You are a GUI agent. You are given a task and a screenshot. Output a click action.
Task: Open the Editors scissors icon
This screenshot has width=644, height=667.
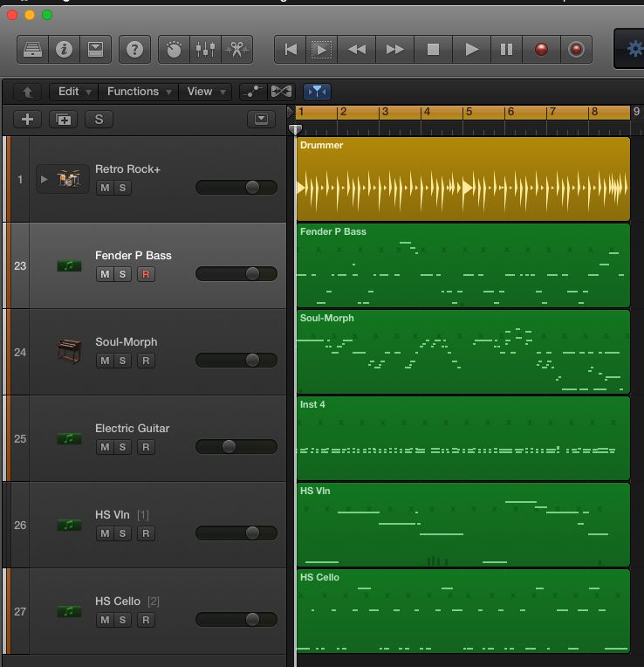click(x=236, y=50)
